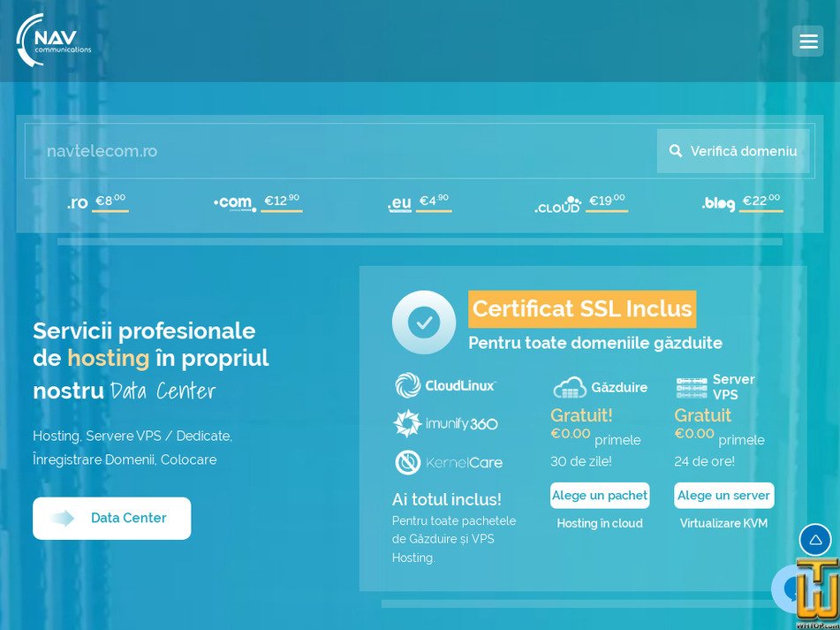This screenshot has height=630, width=840.
Task: Open the hamburger navigation menu
Action: point(807,42)
